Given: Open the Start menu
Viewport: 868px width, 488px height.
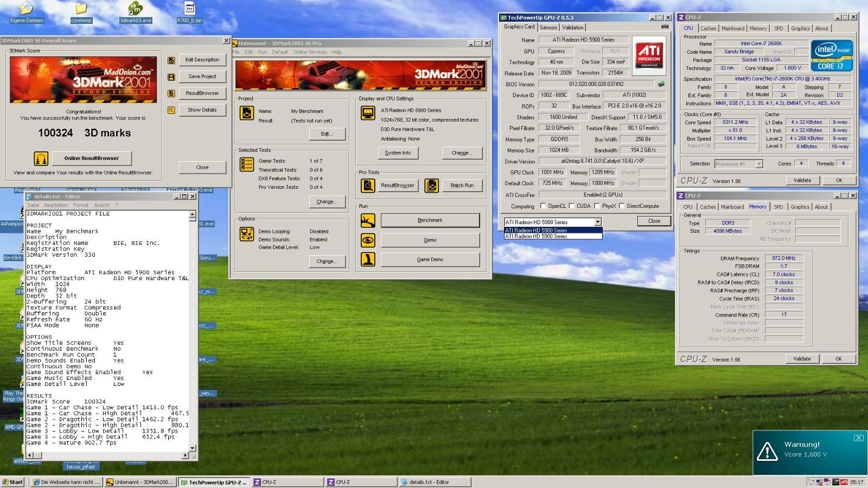Looking at the screenshot, I should pyautogui.click(x=12, y=482).
